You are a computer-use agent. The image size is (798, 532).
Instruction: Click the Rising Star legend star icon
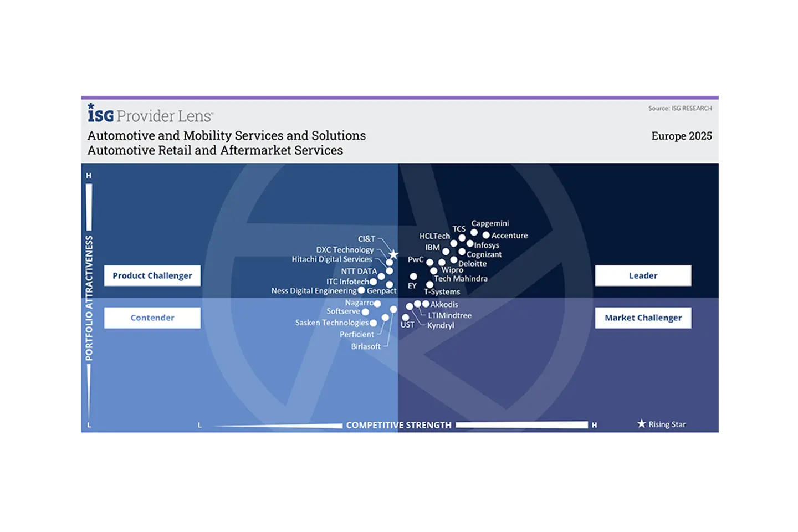pyautogui.click(x=641, y=424)
